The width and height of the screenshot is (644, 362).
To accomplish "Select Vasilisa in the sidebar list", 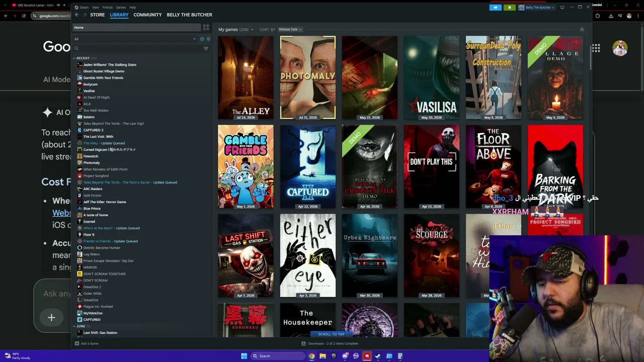I will [x=89, y=91].
